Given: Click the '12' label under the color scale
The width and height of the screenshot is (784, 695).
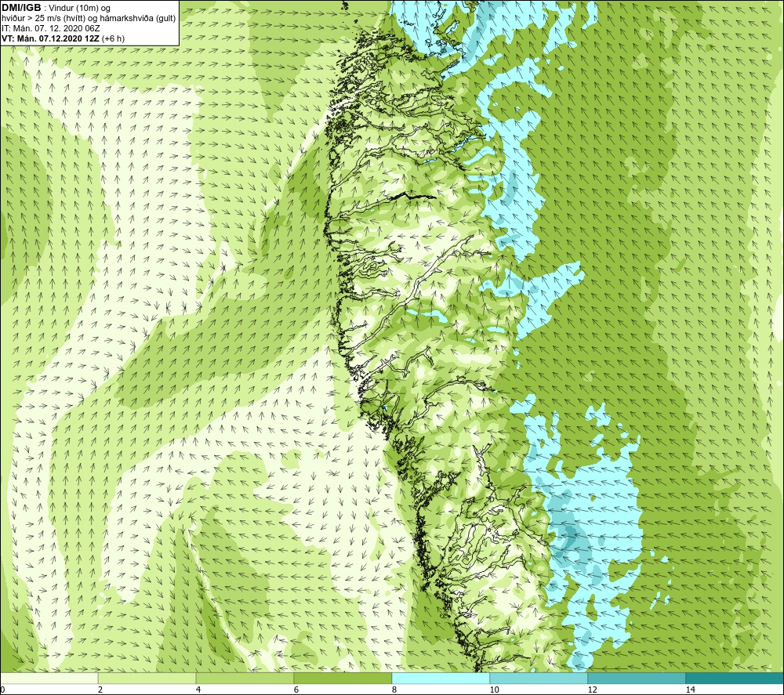Looking at the screenshot, I should point(592,690).
